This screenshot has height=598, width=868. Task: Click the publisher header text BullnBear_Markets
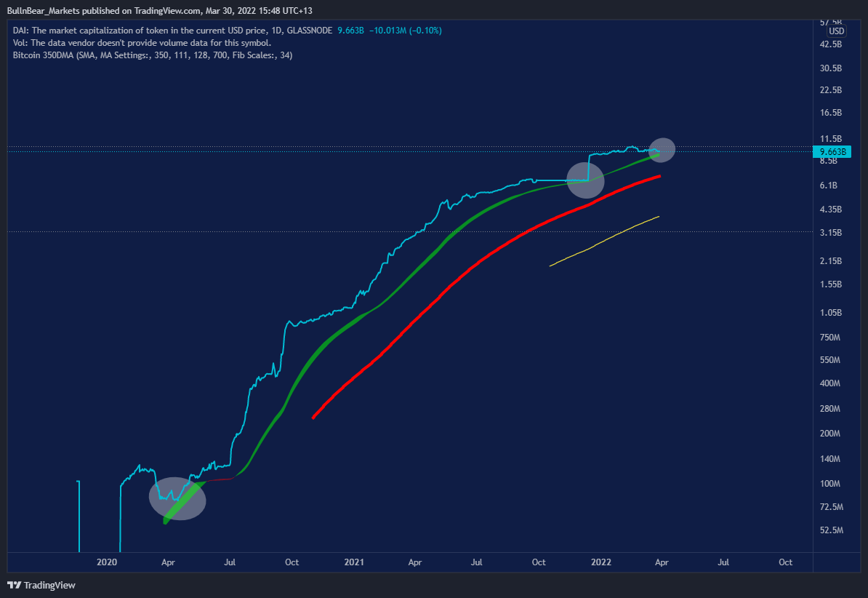[43, 10]
